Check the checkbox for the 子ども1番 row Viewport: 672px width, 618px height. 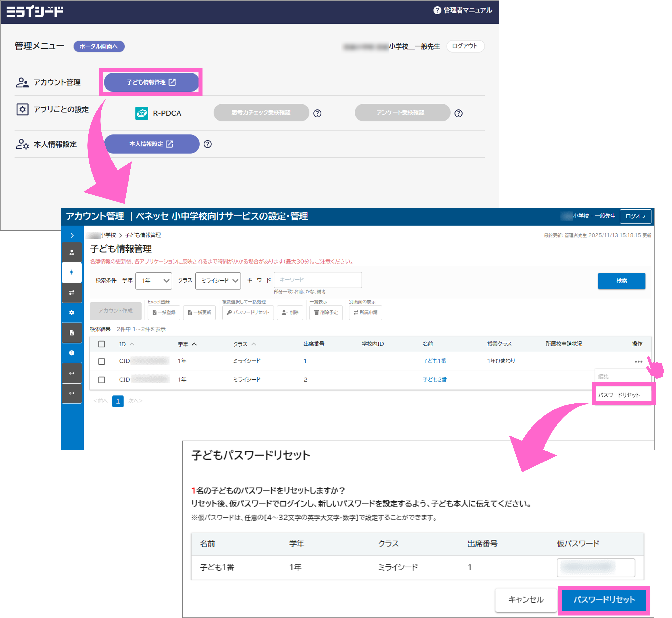[x=102, y=361]
